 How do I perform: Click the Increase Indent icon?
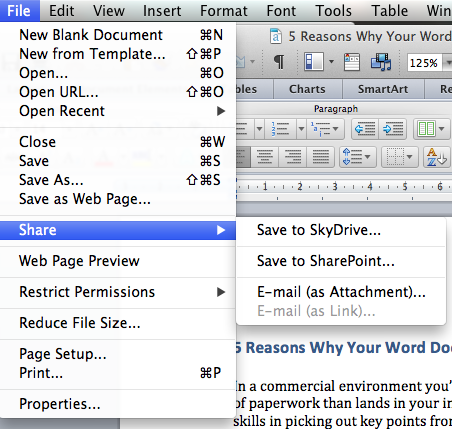coord(393,129)
